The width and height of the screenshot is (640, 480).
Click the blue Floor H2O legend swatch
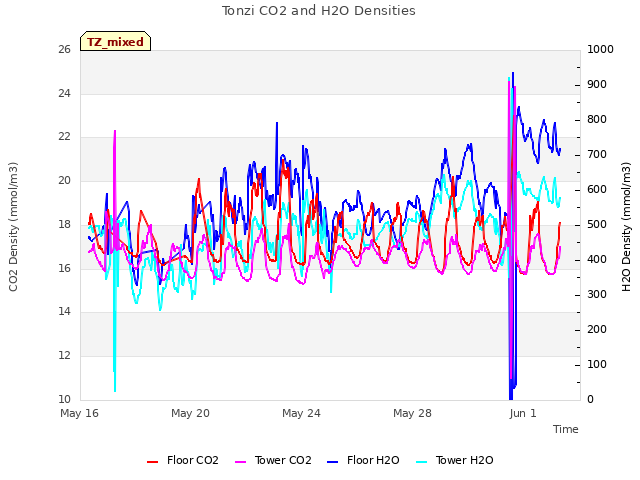(333, 462)
